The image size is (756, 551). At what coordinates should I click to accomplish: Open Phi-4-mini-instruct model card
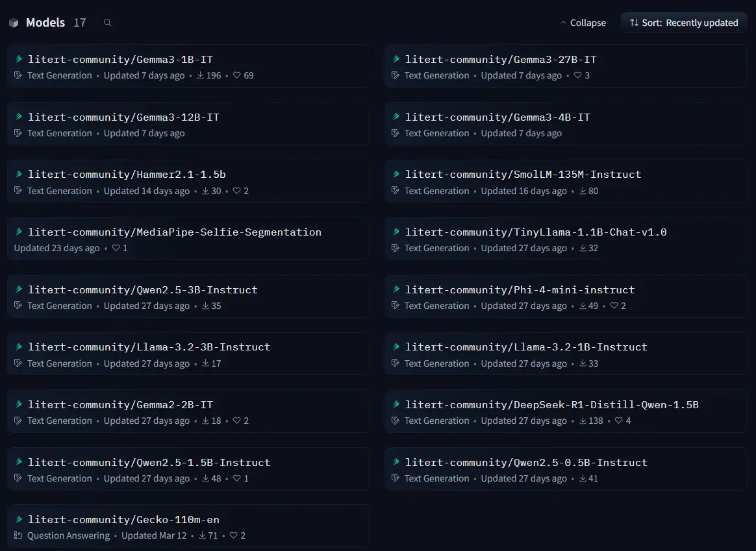(566, 296)
